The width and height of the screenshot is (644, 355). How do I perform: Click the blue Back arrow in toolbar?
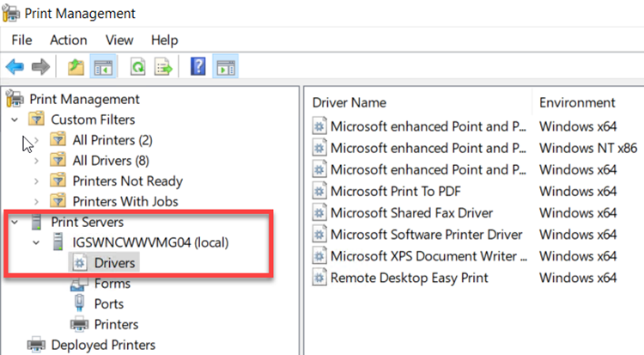tap(15, 66)
